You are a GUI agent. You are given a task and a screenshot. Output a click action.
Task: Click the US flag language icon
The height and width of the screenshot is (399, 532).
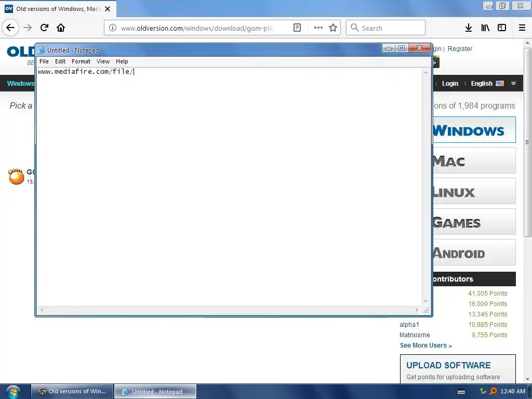(500, 83)
